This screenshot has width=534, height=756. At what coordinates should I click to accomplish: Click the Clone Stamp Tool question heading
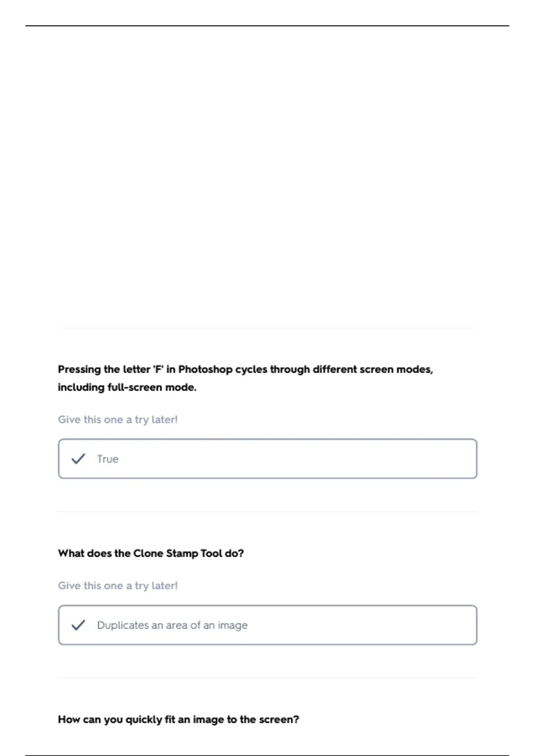(x=151, y=553)
